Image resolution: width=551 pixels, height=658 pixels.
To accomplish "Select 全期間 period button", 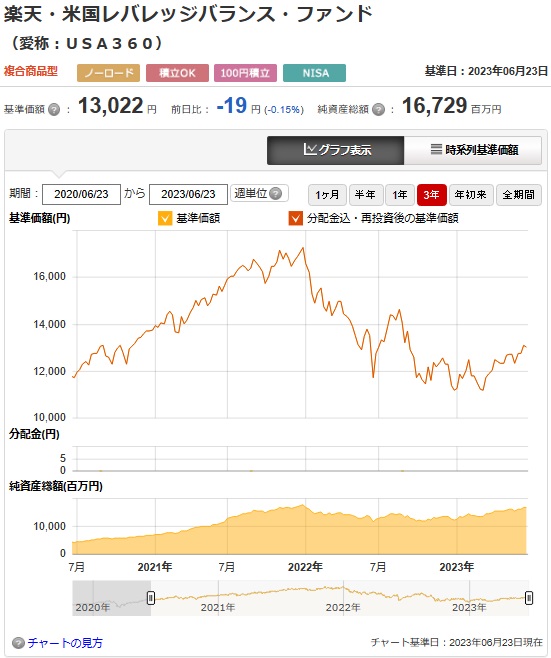I will tap(519, 195).
